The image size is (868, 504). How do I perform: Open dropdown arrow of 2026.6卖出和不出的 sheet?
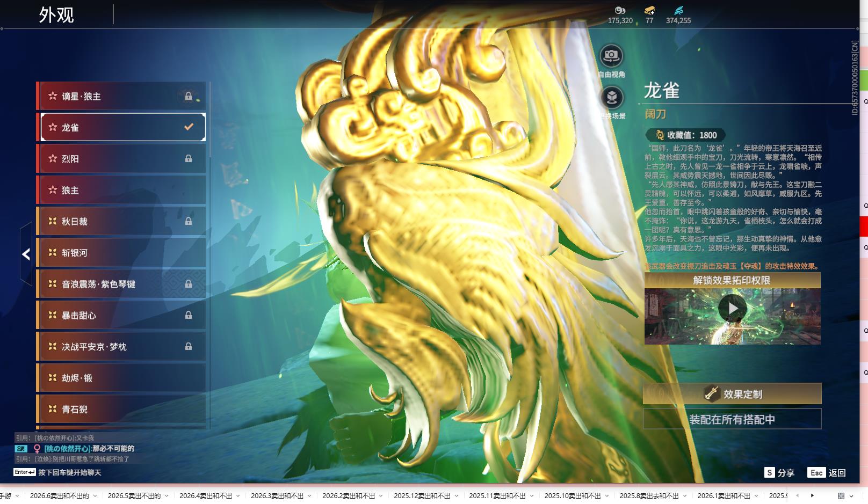pos(95,496)
